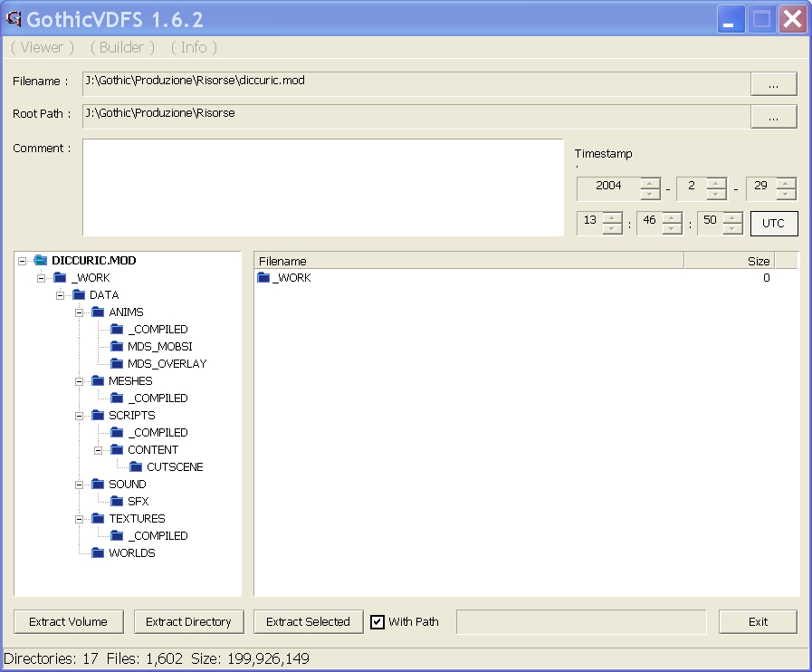Viewport: 812px width, 672px height.
Task: Open the ( Info ) tab
Action: click(x=194, y=47)
